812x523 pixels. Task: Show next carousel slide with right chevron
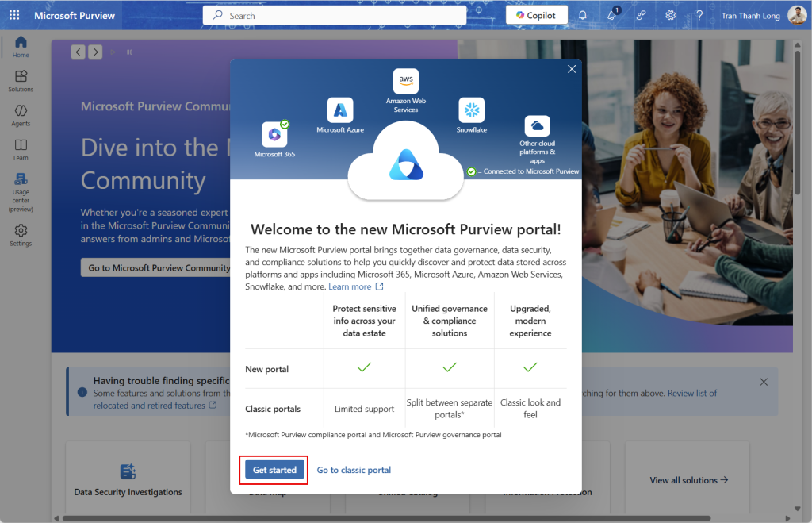click(x=95, y=52)
